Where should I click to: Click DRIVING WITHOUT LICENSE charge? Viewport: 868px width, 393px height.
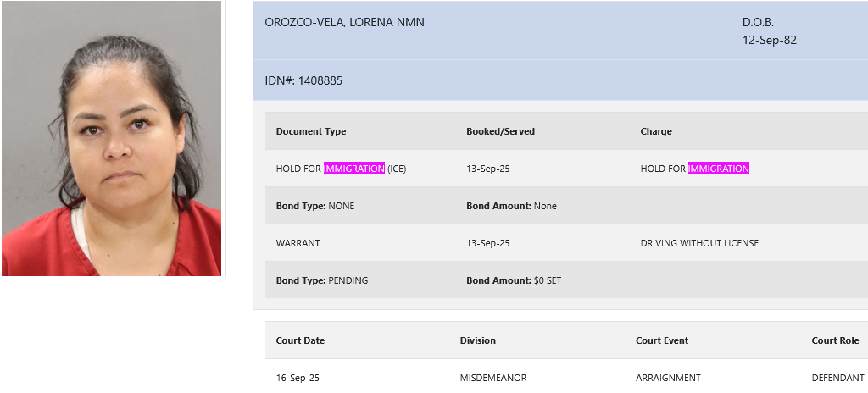pyautogui.click(x=699, y=243)
